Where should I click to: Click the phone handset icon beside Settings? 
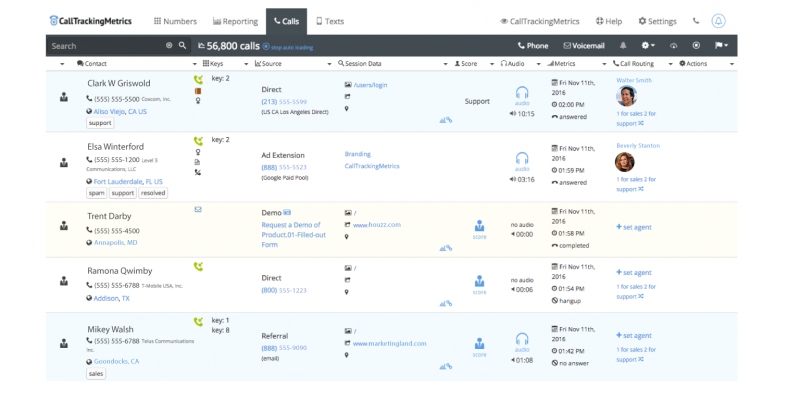[x=696, y=21]
